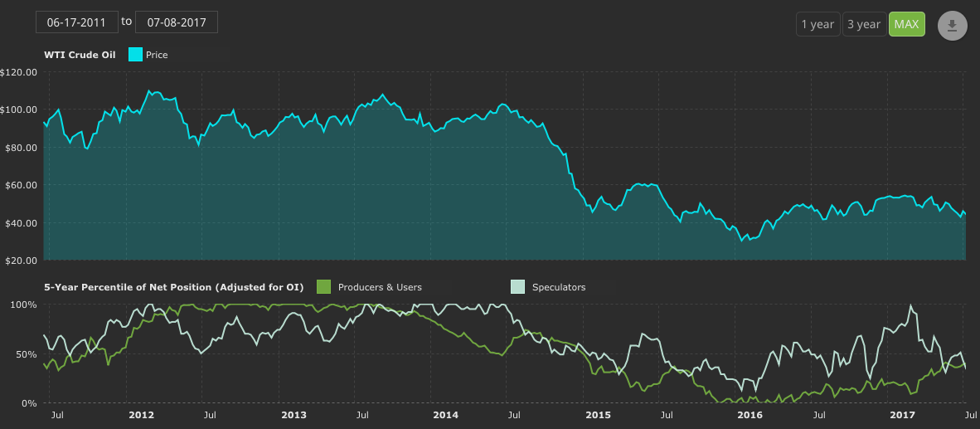Click the end date field 07-08-2017

[x=176, y=22]
